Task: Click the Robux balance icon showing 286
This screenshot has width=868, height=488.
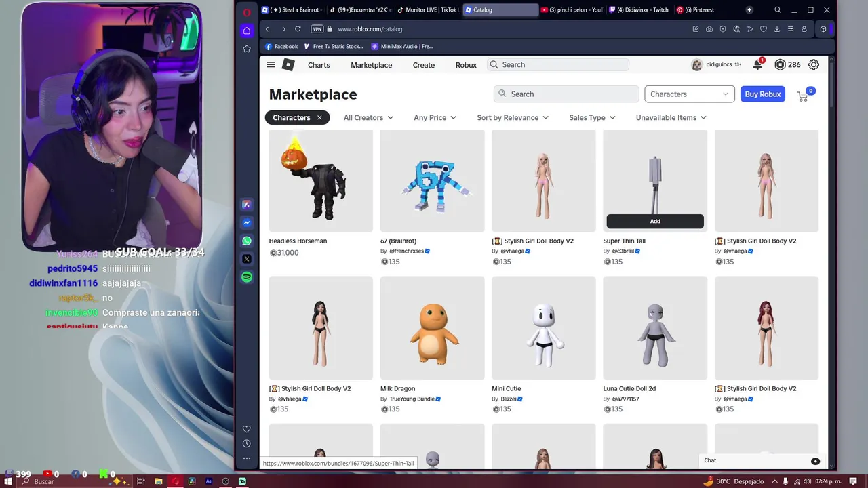Action: click(x=780, y=64)
